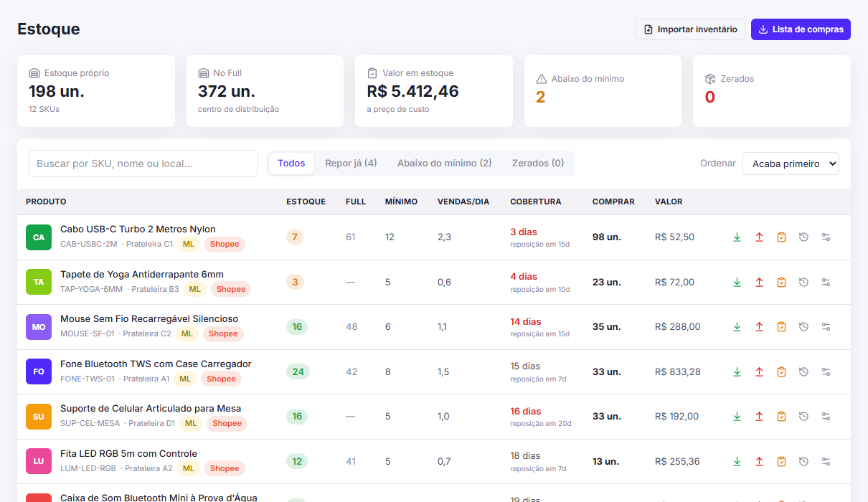Click green down-arrow icon for Tapete de Yoga
Image resolution: width=868 pixels, height=502 pixels.
tap(737, 283)
